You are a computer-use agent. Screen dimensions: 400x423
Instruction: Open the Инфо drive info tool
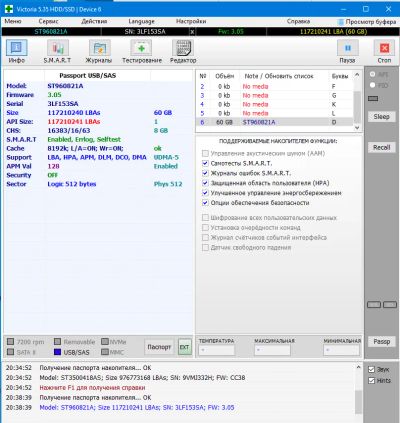tap(16, 48)
